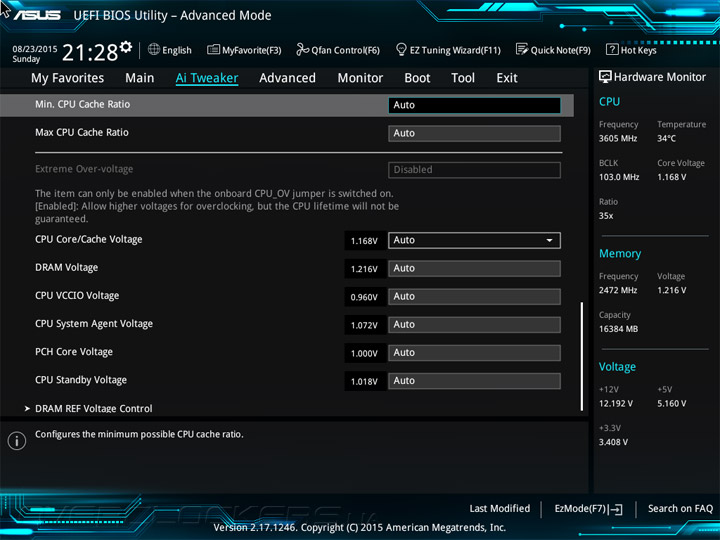
Task: Click the 1.000V PCH Core reading
Action: [x=364, y=353]
